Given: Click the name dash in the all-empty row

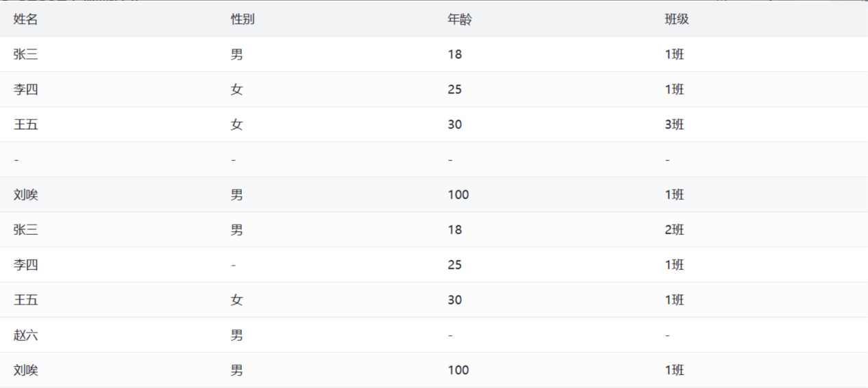Looking at the screenshot, I should 16,159.
